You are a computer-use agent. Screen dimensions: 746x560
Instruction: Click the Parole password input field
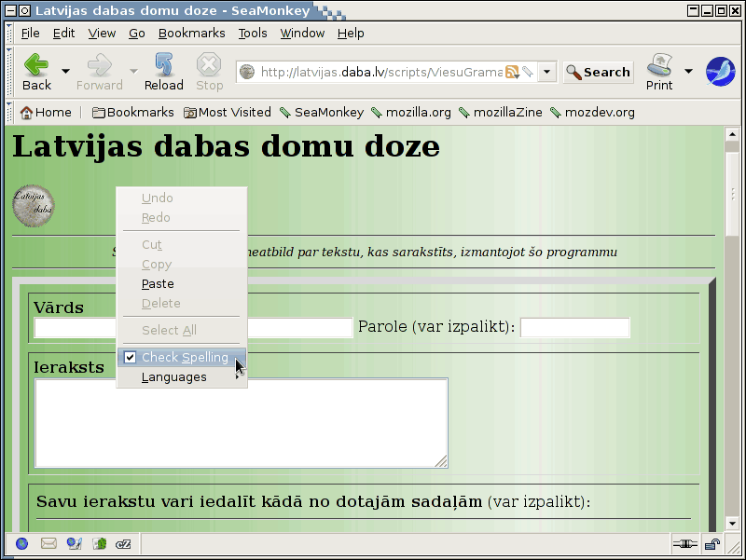click(575, 328)
